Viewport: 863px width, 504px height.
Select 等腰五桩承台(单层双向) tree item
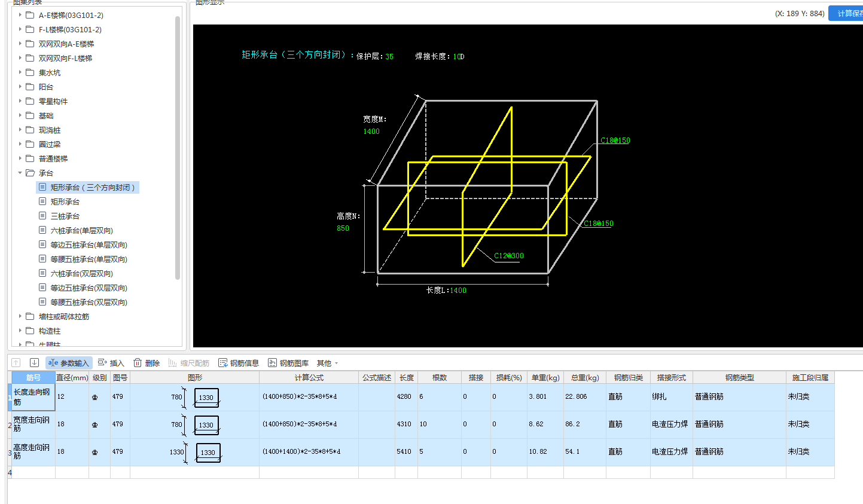[x=89, y=259]
